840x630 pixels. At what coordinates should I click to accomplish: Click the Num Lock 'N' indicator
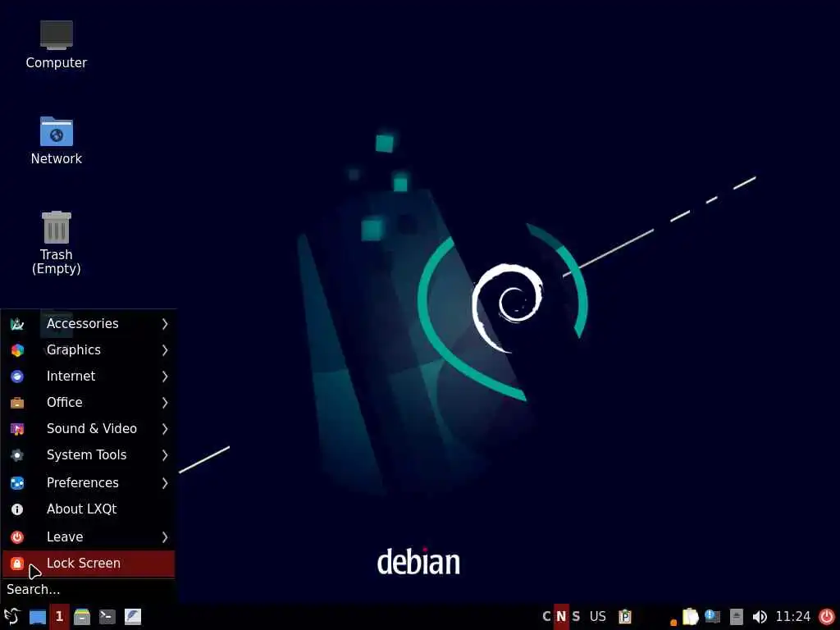pyautogui.click(x=561, y=617)
